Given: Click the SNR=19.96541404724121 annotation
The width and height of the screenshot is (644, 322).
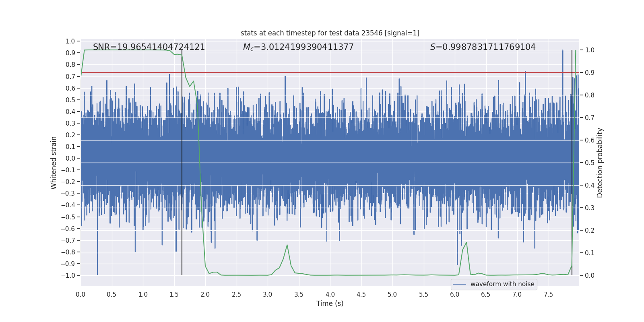Looking at the screenshot, I should coord(149,47).
